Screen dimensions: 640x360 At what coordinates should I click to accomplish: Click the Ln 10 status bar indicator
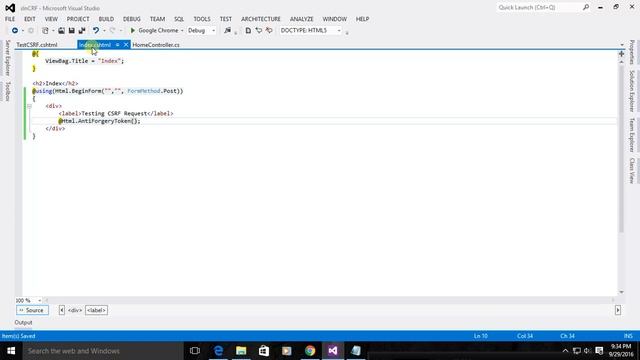pos(481,336)
